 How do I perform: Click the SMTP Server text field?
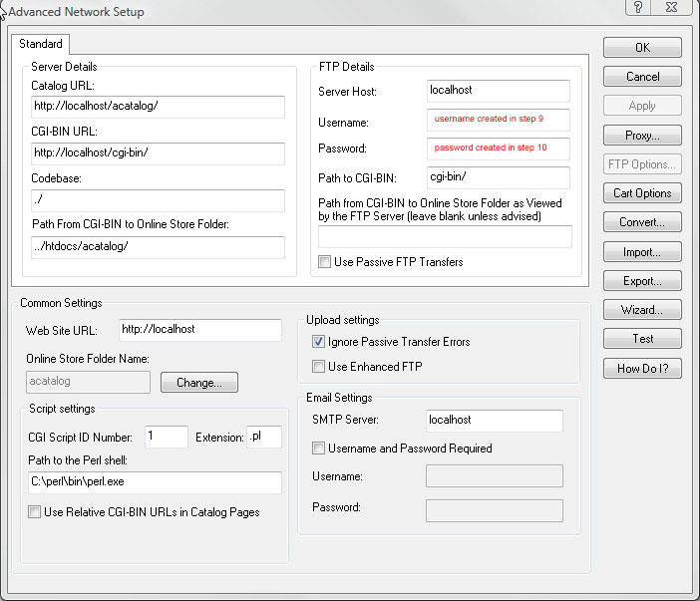(494, 421)
